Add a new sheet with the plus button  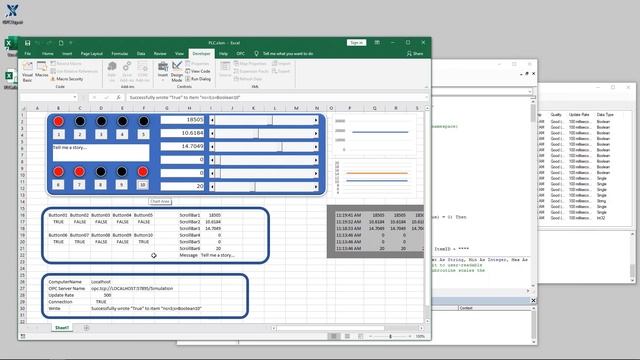86,328
